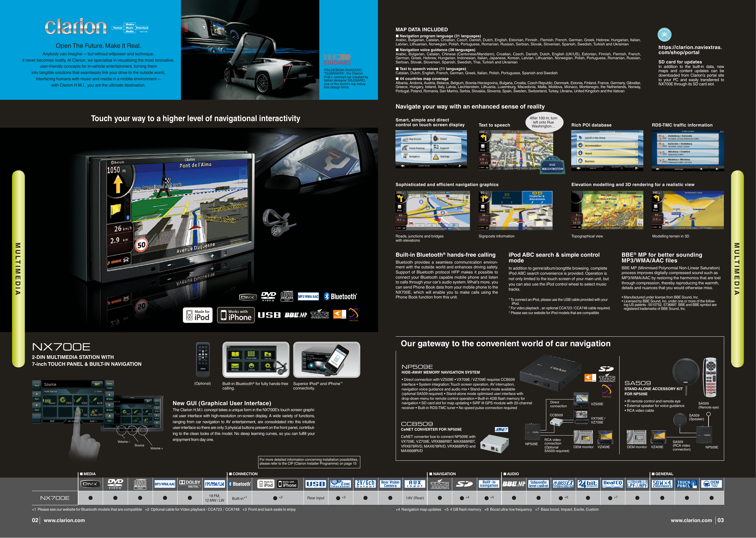The image size is (756, 538).
Task: Click the Touch Panel icon
Action: click(x=687, y=484)
